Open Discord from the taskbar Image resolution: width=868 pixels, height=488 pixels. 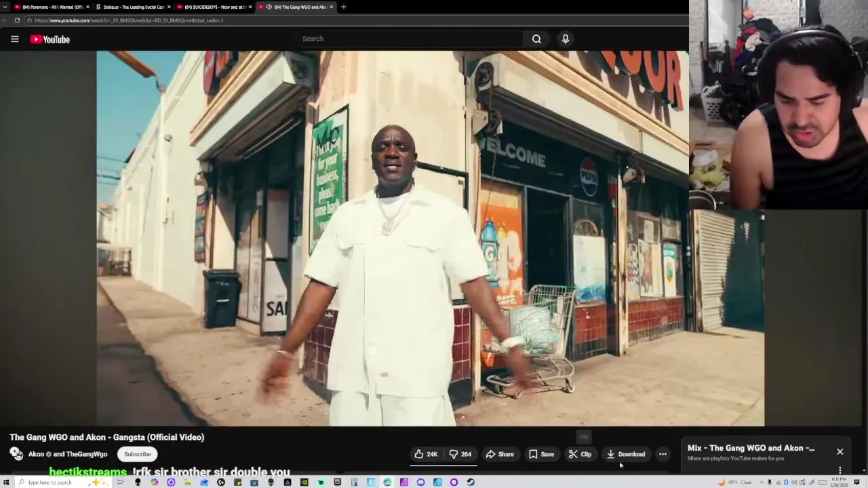(x=420, y=482)
